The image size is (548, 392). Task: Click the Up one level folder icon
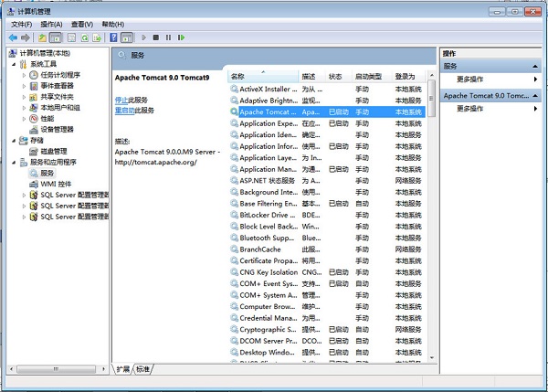(x=42, y=37)
